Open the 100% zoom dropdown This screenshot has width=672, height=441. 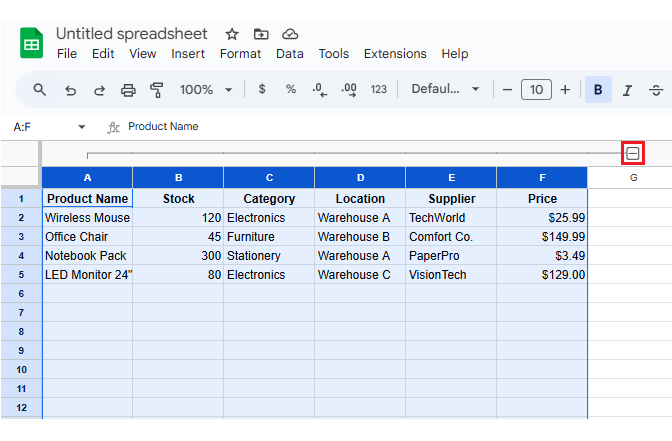(205, 90)
